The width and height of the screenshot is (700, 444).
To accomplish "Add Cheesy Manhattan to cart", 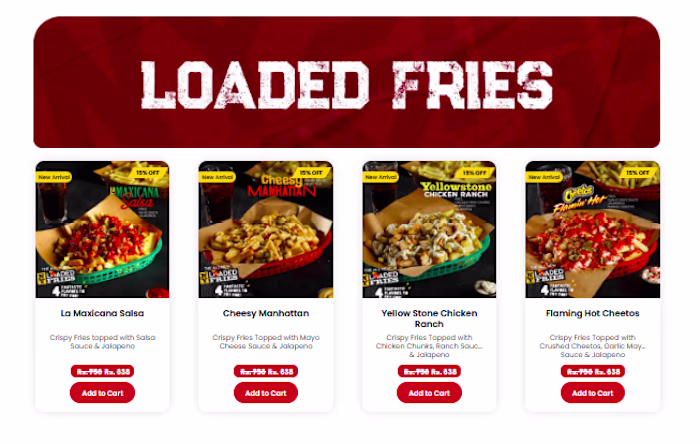I will point(266,393).
